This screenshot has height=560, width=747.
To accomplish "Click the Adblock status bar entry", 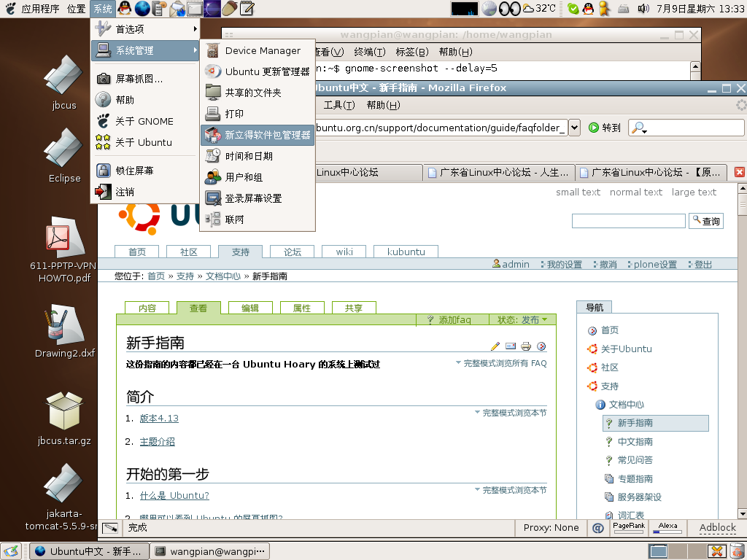I will (718, 528).
